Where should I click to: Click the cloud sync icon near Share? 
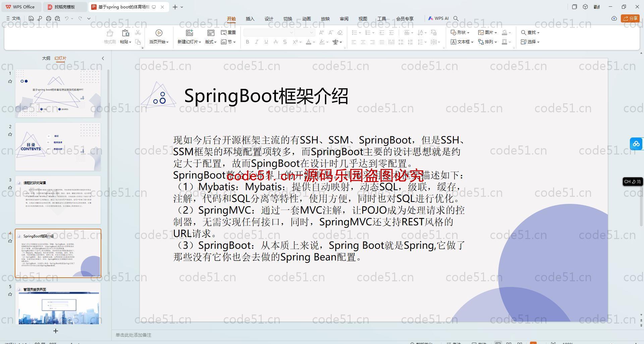(x=614, y=18)
